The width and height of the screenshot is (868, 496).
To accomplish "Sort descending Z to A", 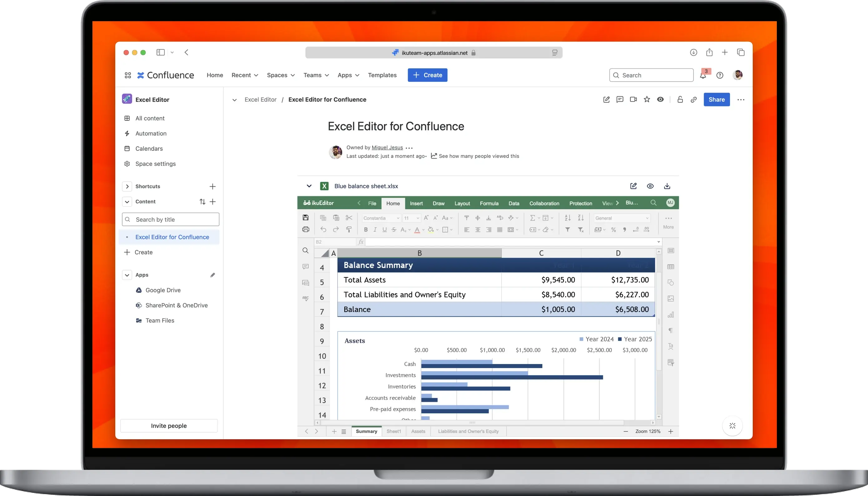I will click(581, 218).
